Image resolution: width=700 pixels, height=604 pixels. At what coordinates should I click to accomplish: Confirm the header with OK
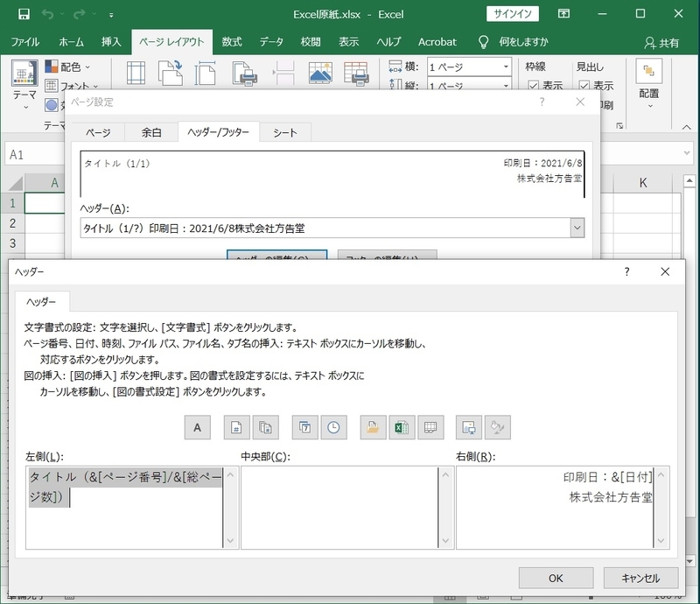coord(555,578)
